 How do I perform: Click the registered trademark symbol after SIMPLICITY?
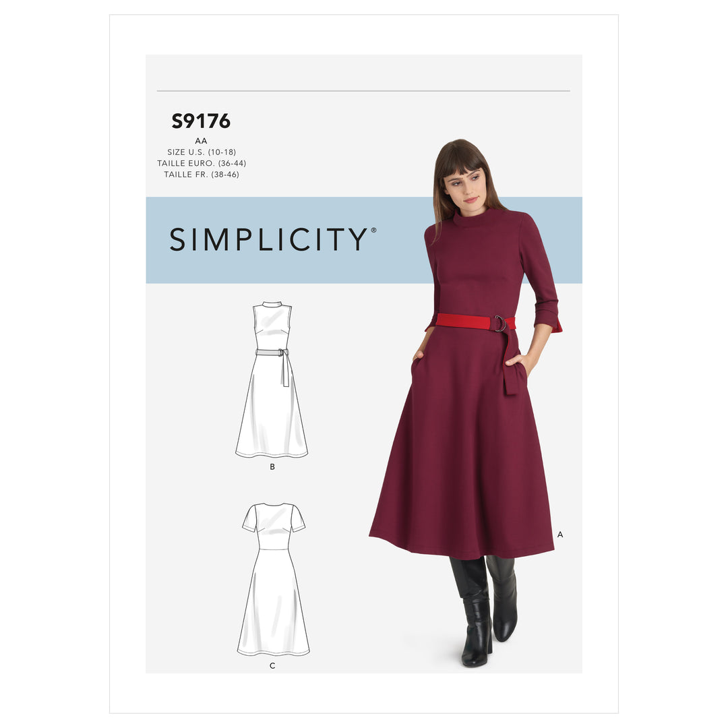(x=373, y=230)
